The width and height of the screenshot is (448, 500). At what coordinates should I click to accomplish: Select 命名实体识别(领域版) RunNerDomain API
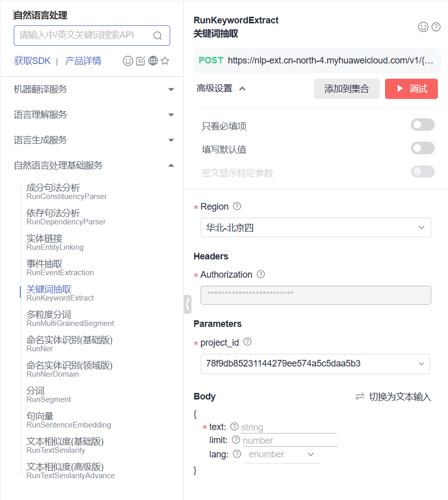tap(70, 369)
